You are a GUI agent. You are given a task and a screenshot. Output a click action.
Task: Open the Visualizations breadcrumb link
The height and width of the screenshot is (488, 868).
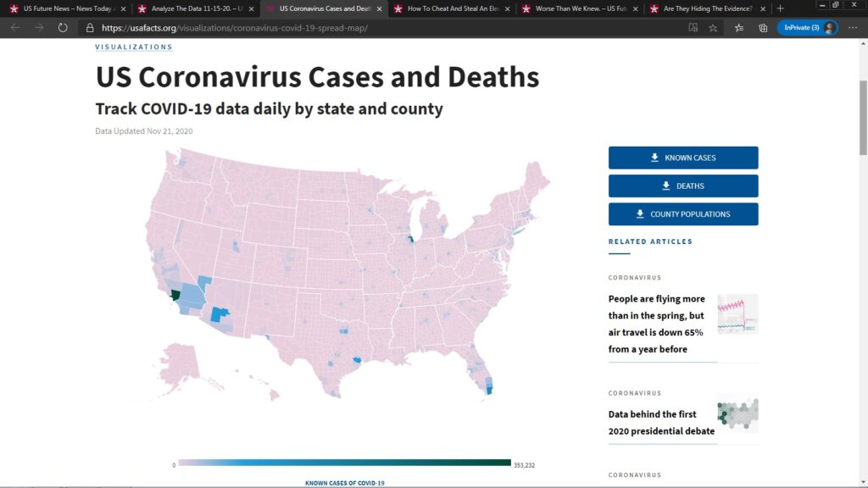pyautogui.click(x=134, y=47)
